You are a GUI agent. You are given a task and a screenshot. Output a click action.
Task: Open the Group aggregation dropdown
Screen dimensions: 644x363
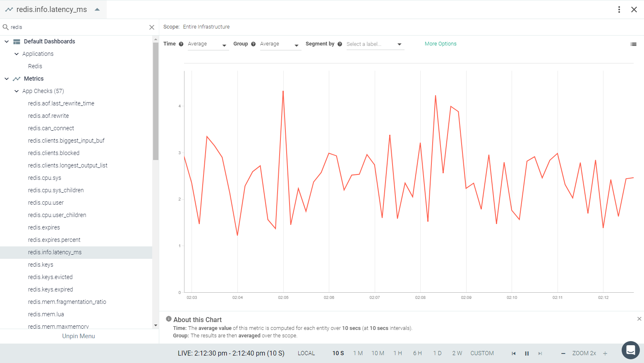[x=280, y=44]
